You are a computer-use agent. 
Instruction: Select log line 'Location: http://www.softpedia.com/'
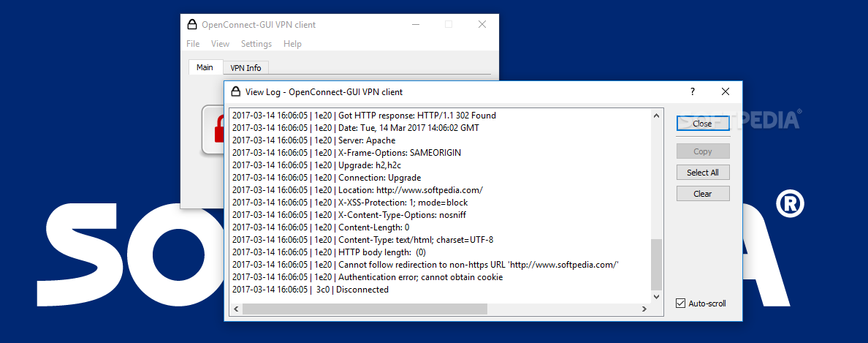pos(357,190)
